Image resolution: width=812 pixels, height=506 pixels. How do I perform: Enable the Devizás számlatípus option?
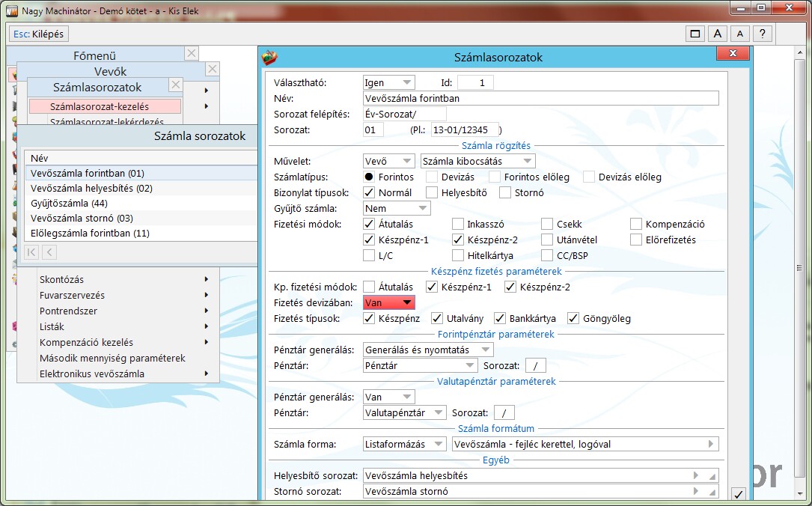point(432,177)
